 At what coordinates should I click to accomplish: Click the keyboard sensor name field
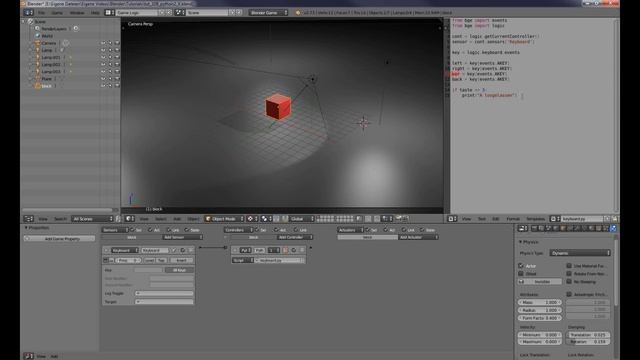(155, 250)
